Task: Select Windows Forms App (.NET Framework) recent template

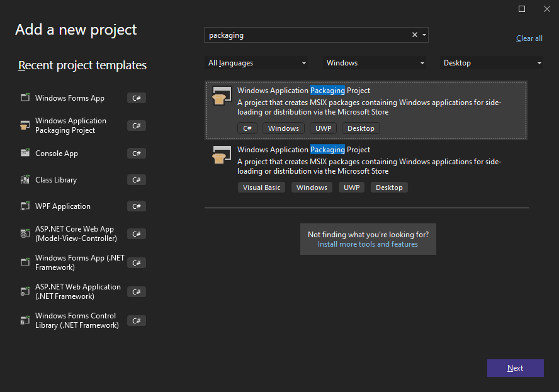Action: tap(82, 262)
